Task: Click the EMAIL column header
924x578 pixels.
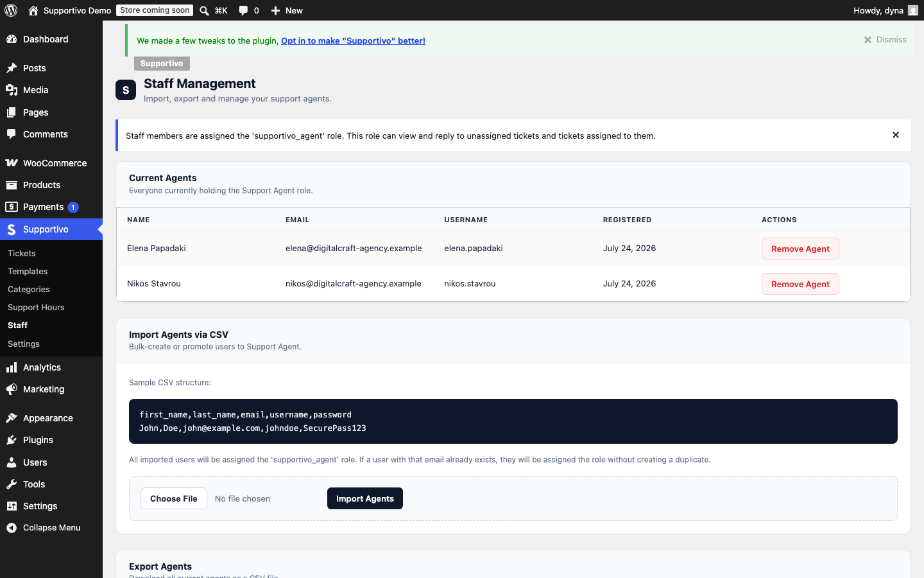Action: pyautogui.click(x=298, y=220)
